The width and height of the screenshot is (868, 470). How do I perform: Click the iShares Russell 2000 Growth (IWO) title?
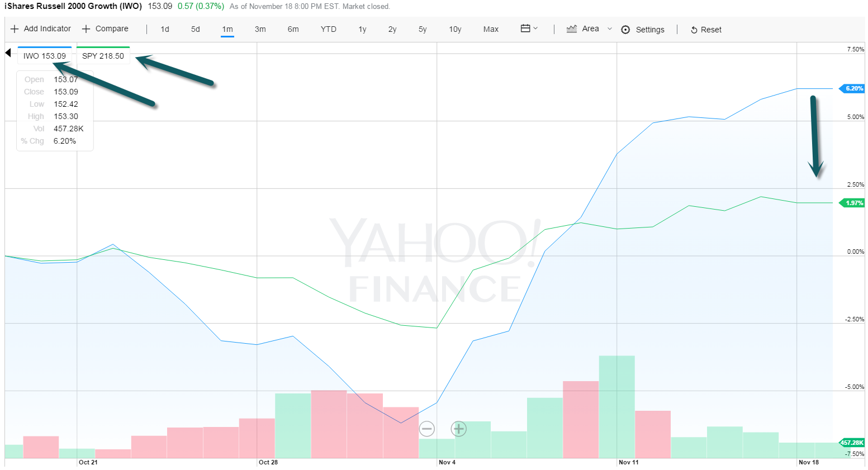[x=73, y=6]
